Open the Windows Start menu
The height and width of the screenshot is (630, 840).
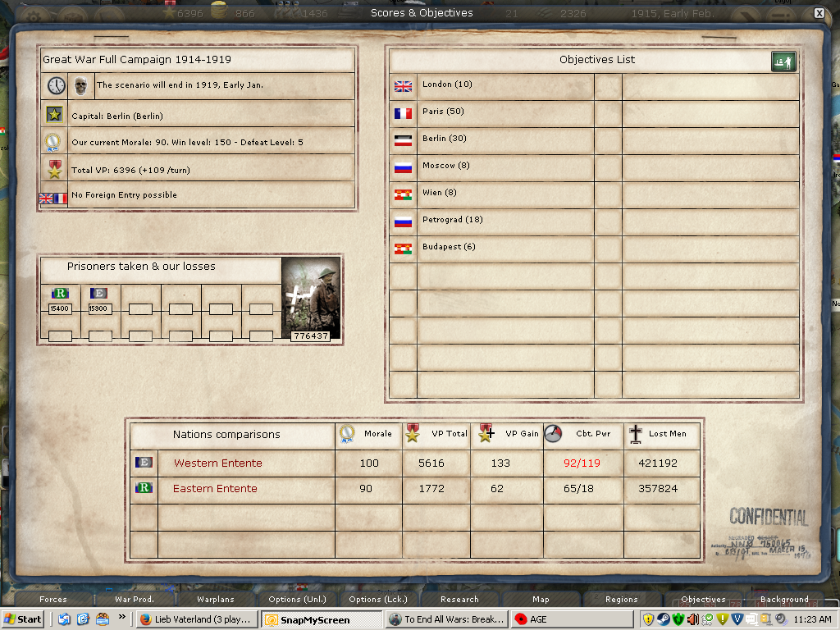pos(23,619)
